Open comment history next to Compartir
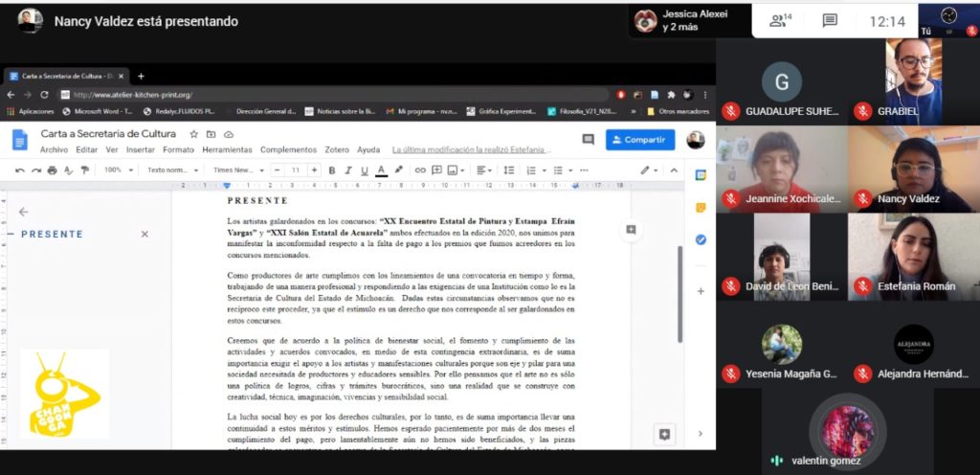The image size is (980, 475). 589,140
